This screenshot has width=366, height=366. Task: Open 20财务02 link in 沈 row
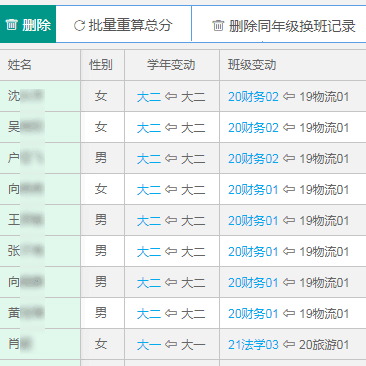(x=253, y=97)
